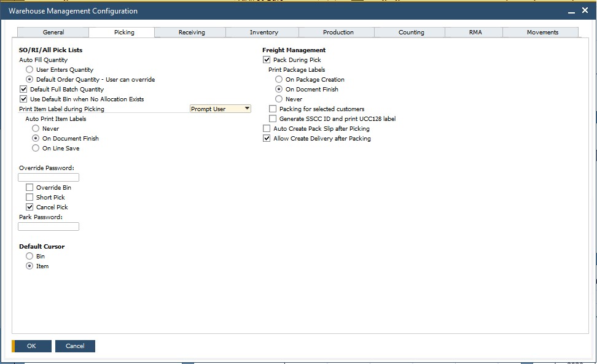Choose On Line Save for item labels
This screenshot has width=597, height=364.
[x=36, y=148]
